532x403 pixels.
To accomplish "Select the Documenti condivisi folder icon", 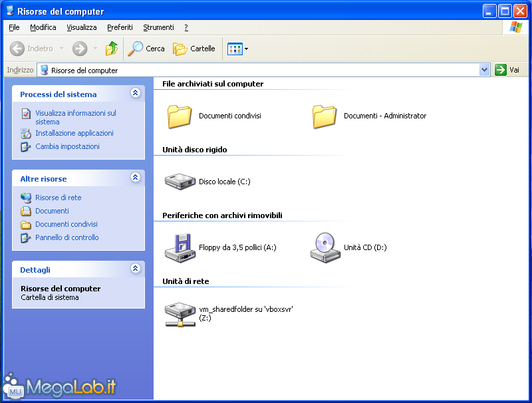I will (180, 116).
